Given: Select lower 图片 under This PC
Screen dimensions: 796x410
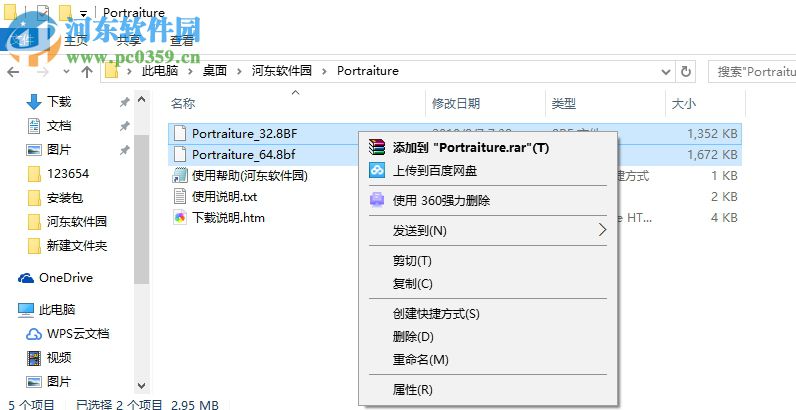Looking at the screenshot, I should [59, 382].
